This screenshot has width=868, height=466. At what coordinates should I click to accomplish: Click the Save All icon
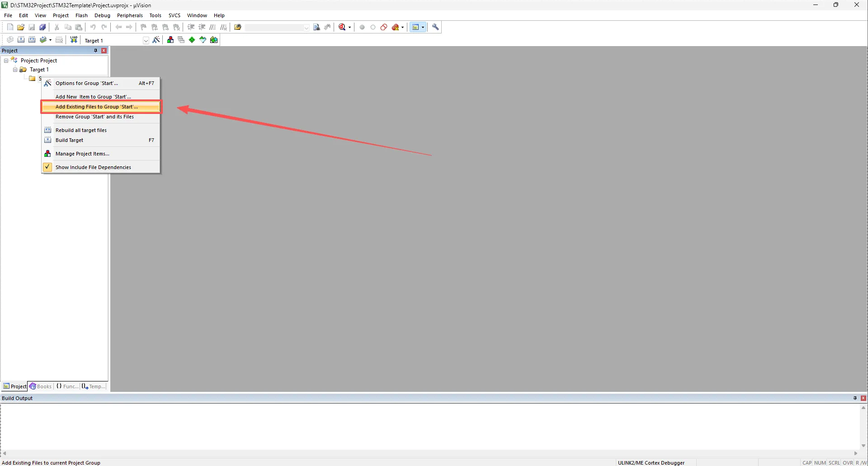42,27
